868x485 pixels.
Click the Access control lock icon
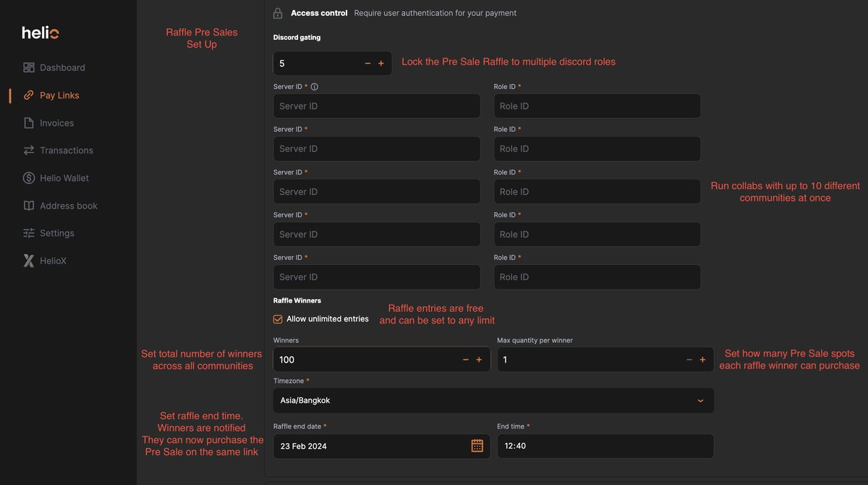pos(278,13)
